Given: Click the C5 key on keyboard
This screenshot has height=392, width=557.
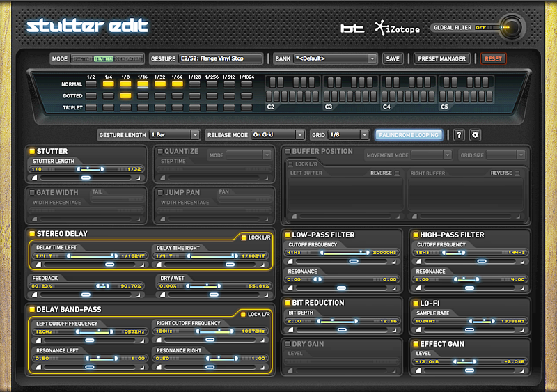Looking at the screenshot, I should (x=443, y=97).
